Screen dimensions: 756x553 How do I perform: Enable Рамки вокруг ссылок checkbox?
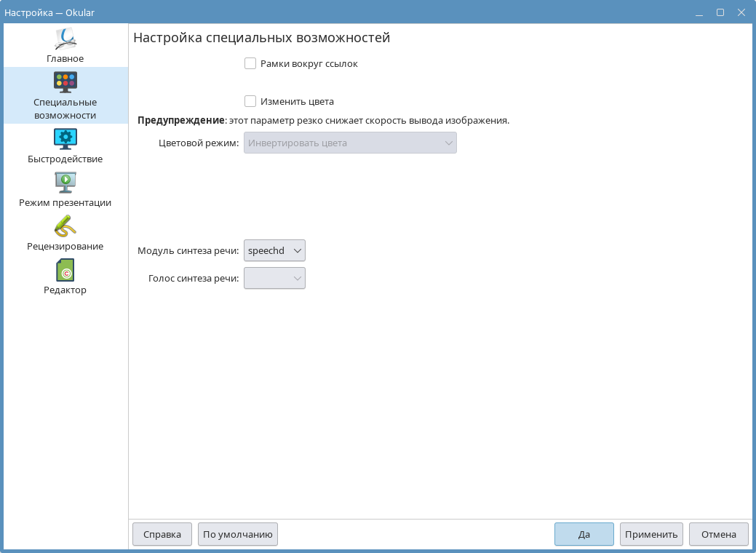250,63
